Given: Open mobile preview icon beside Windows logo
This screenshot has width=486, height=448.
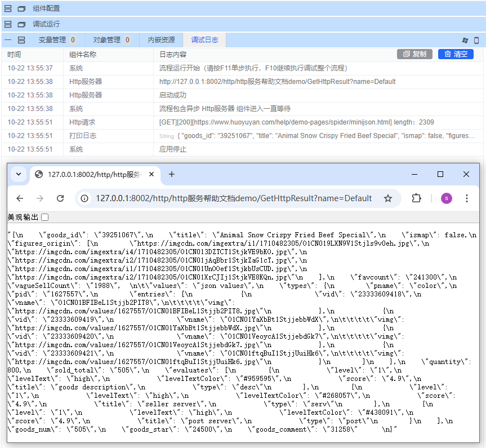Looking at the screenshot, I should (476, 39).
